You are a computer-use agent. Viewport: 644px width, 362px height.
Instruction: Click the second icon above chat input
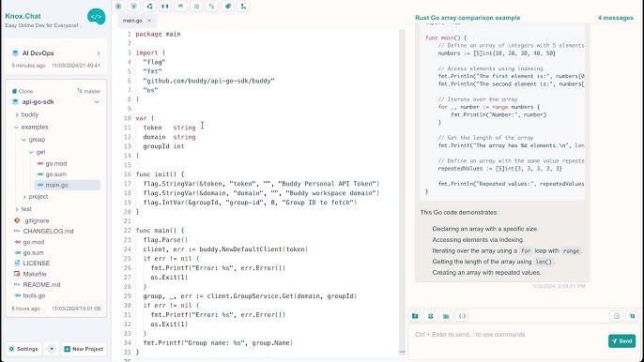(430, 316)
